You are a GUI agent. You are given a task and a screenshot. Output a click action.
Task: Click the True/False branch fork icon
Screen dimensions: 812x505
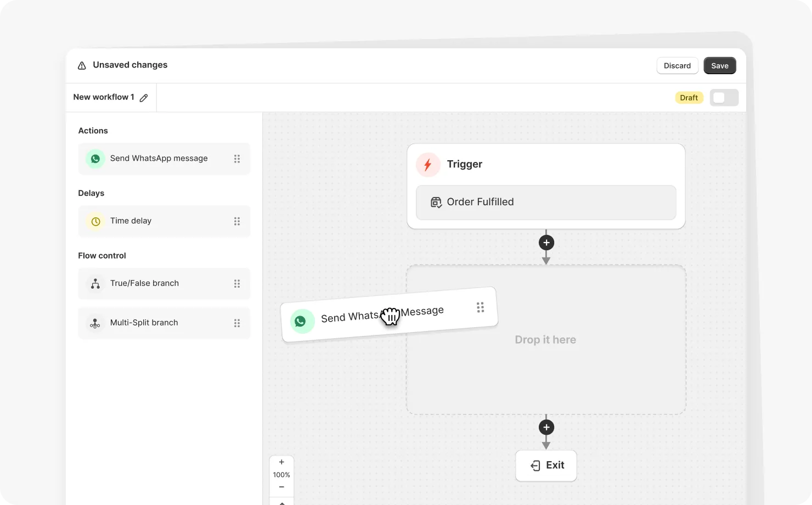coord(95,284)
